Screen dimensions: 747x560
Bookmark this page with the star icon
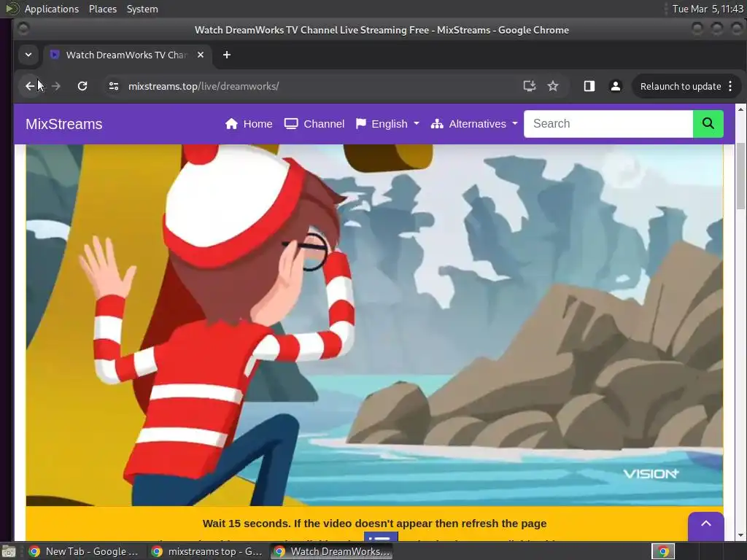point(553,86)
